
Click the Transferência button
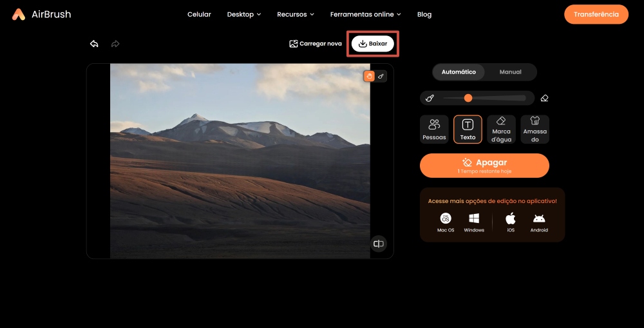click(x=596, y=14)
